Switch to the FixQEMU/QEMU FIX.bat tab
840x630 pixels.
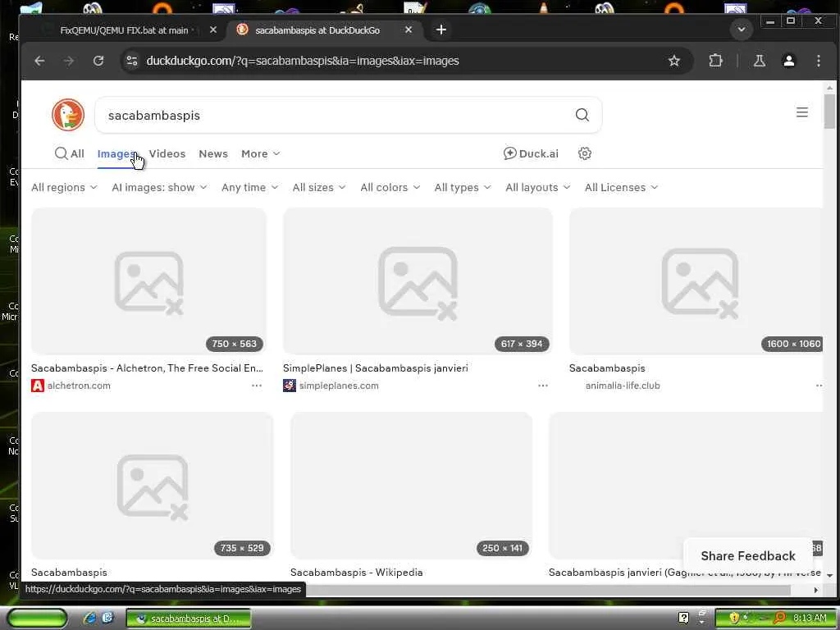(x=124, y=30)
